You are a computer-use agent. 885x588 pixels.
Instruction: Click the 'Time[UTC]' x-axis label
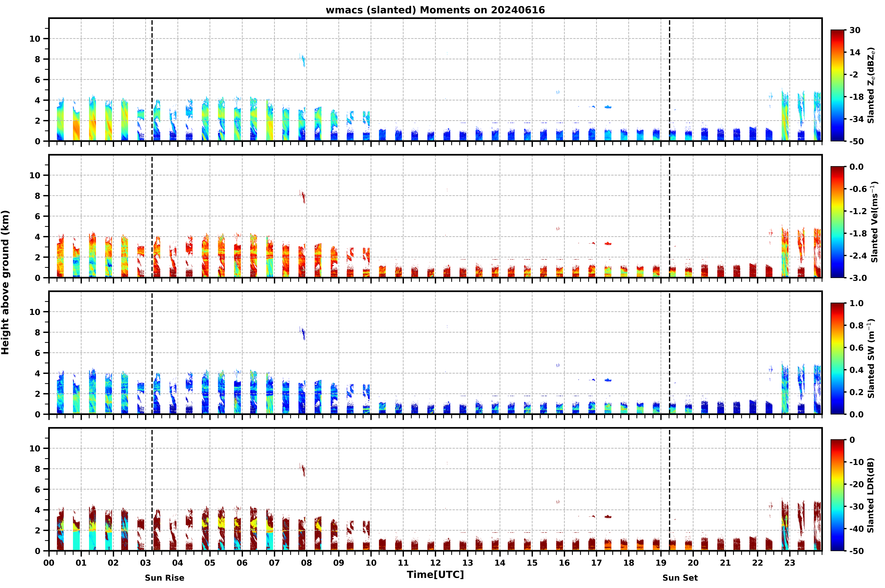tap(435, 575)
